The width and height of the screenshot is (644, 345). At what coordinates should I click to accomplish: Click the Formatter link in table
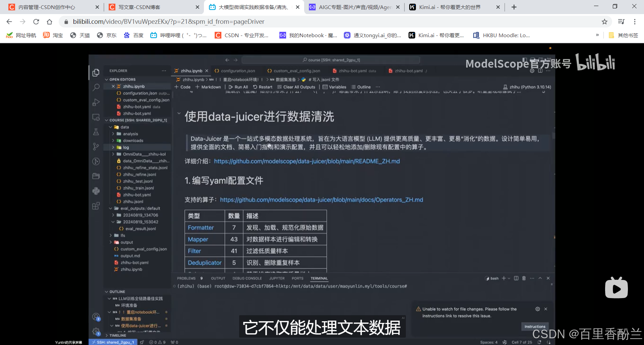pyautogui.click(x=201, y=227)
